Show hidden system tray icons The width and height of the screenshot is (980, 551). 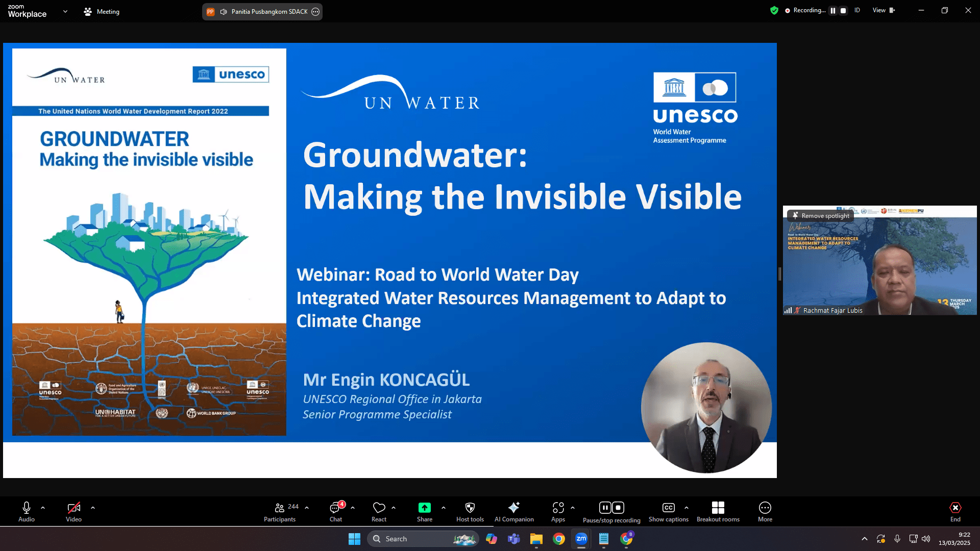pos(865,539)
